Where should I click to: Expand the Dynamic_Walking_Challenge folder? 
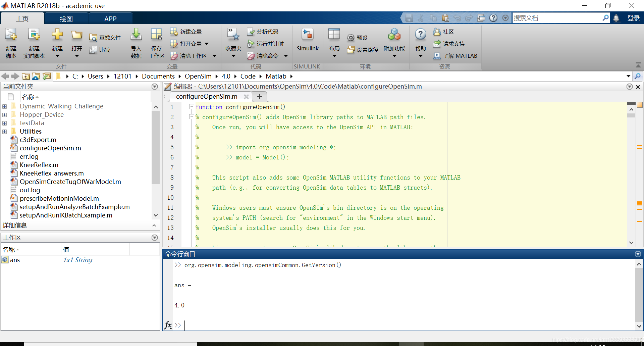(5, 106)
